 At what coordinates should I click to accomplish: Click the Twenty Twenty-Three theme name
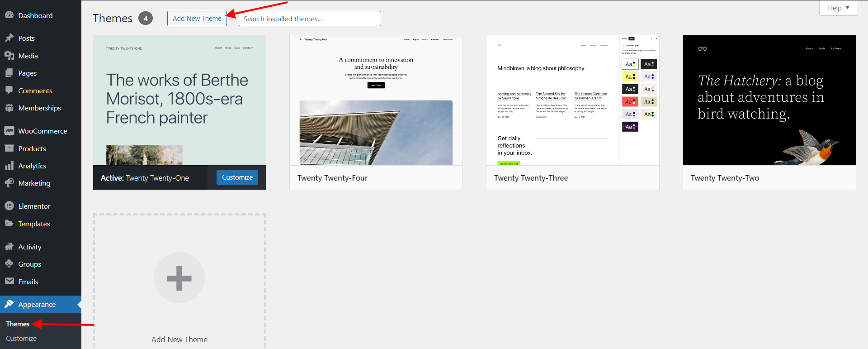click(x=531, y=178)
